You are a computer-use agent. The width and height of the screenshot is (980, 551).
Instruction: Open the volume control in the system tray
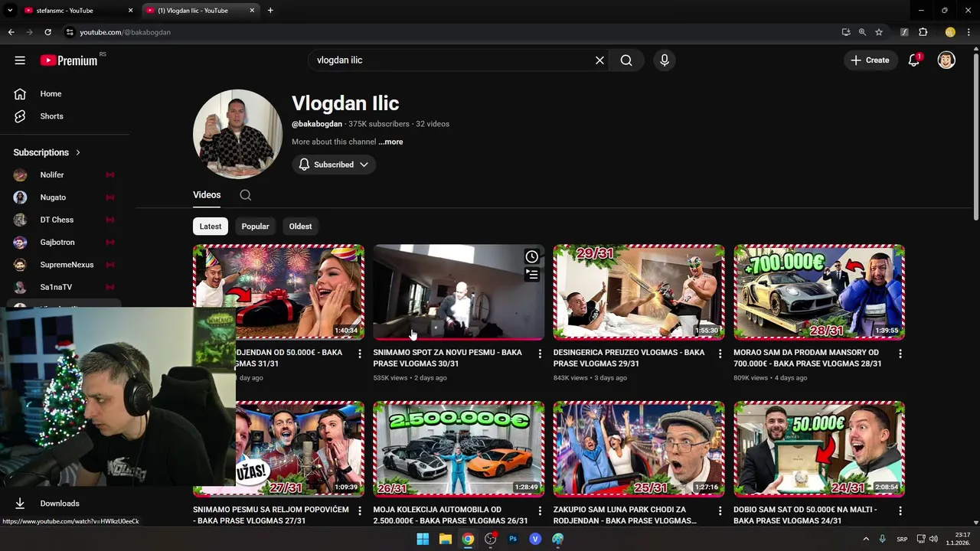pos(933,539)
